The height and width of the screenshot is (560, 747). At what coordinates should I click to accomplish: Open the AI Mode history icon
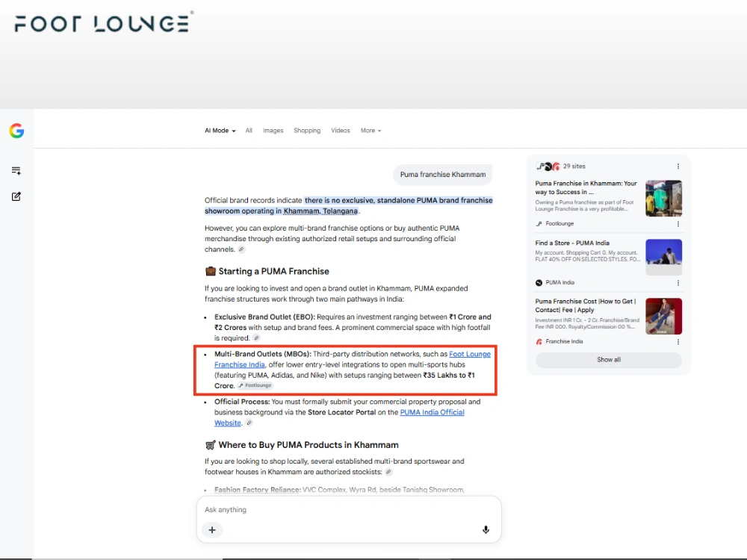(16, 170)
